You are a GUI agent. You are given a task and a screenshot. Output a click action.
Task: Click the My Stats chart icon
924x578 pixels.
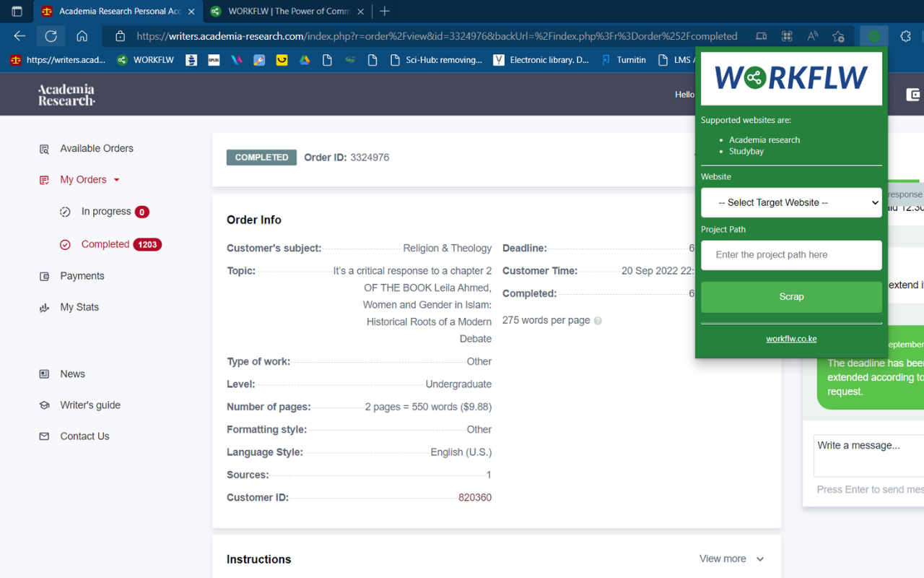(x=44, y=307)
